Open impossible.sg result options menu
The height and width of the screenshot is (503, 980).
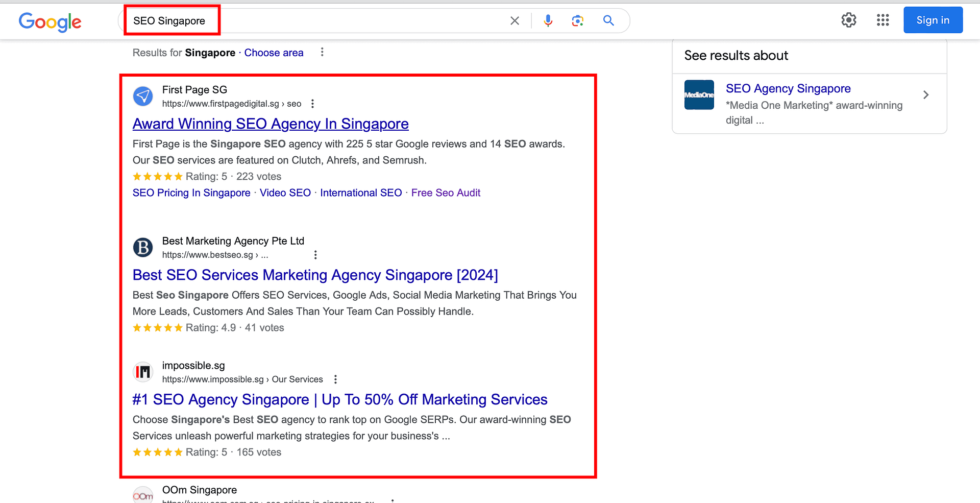point(335,379)
